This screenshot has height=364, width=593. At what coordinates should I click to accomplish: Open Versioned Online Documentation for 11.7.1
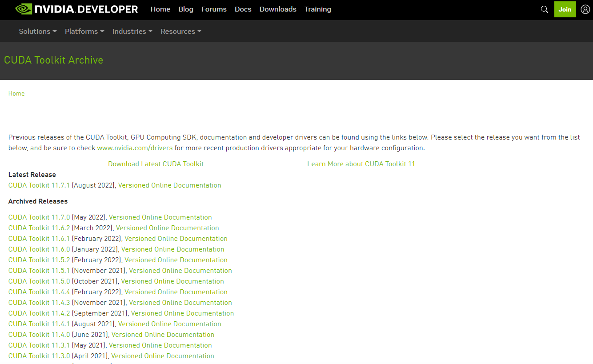click(x=170, y=185)
